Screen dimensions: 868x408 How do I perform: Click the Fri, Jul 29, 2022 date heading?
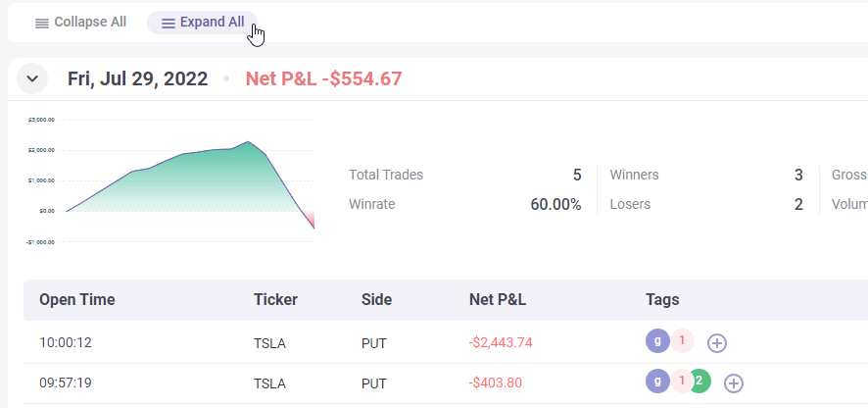tap(137, 78)
